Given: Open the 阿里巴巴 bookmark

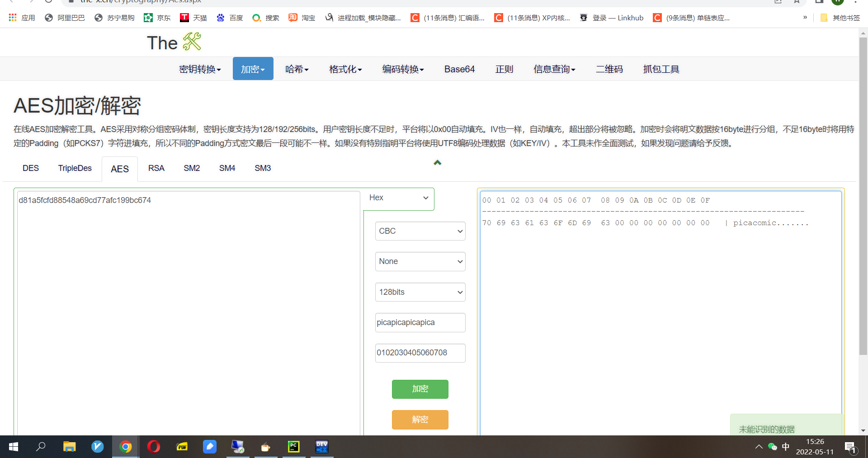Looking at the screenshot, I should pos(65,18).
